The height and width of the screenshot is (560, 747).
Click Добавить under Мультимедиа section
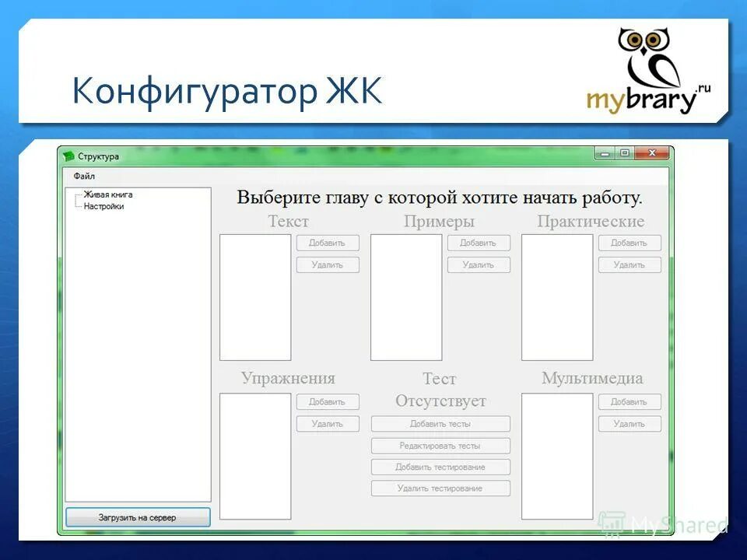click(630, 402)
